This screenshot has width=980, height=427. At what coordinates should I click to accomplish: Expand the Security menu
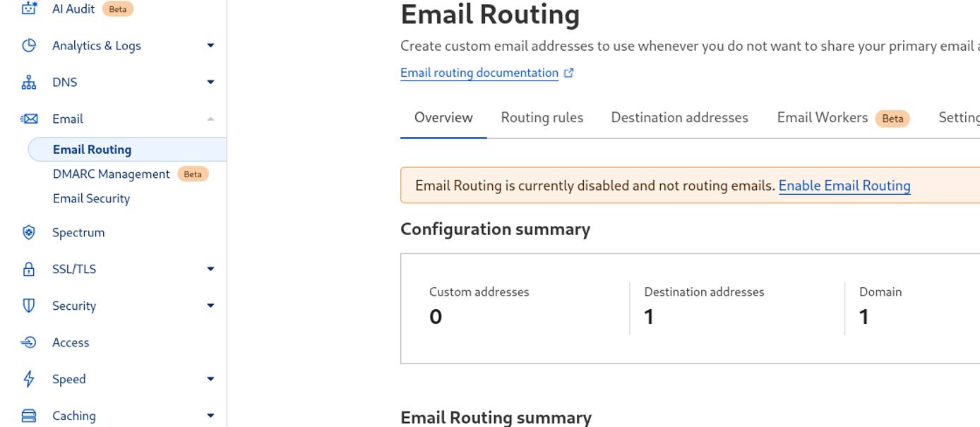[x=210, y=306]
